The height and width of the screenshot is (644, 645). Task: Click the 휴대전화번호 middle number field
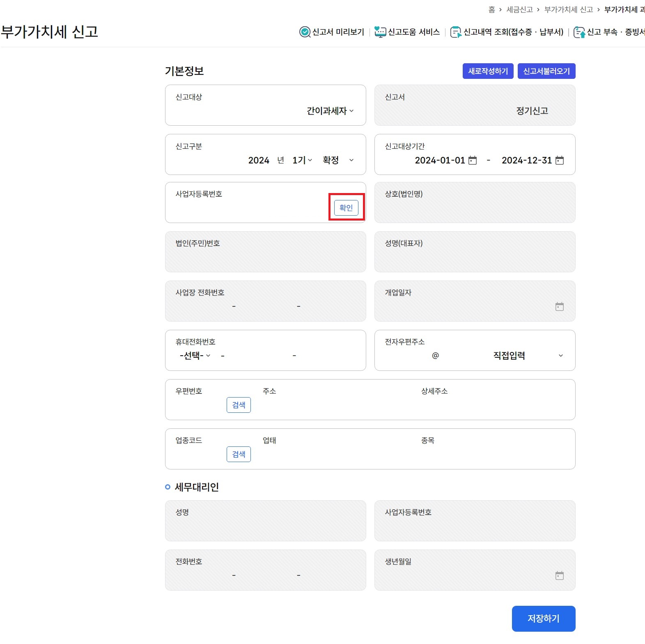click(259, 356)
